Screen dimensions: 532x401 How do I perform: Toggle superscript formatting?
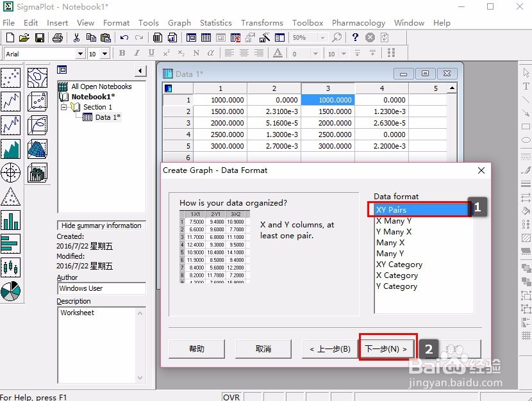[166, 53]
